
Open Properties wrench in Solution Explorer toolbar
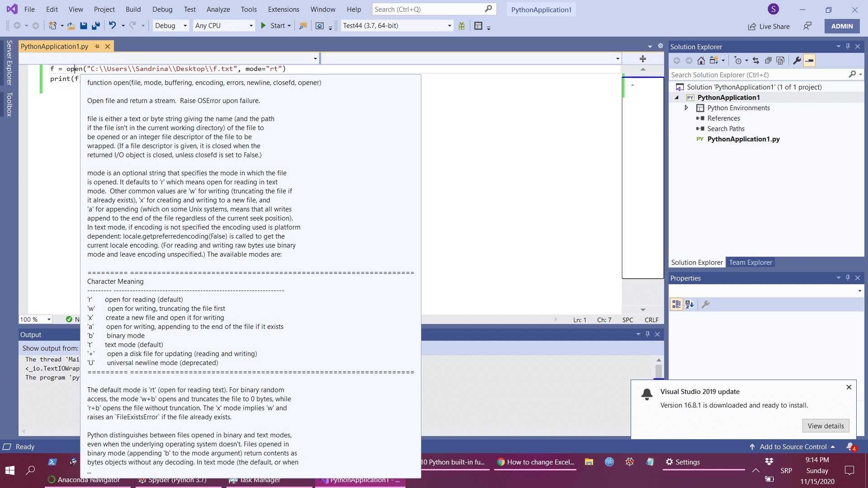[797, 61]
